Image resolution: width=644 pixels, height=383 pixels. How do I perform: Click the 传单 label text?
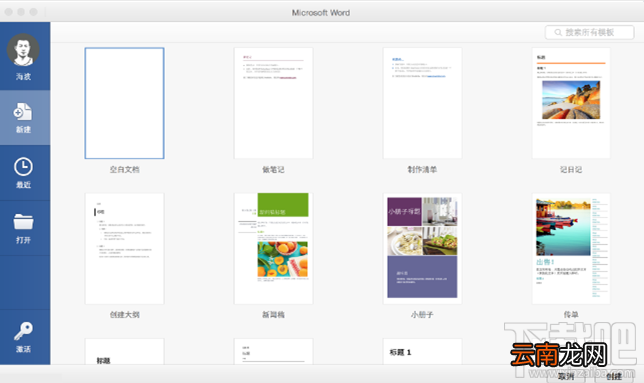(571, 314)
